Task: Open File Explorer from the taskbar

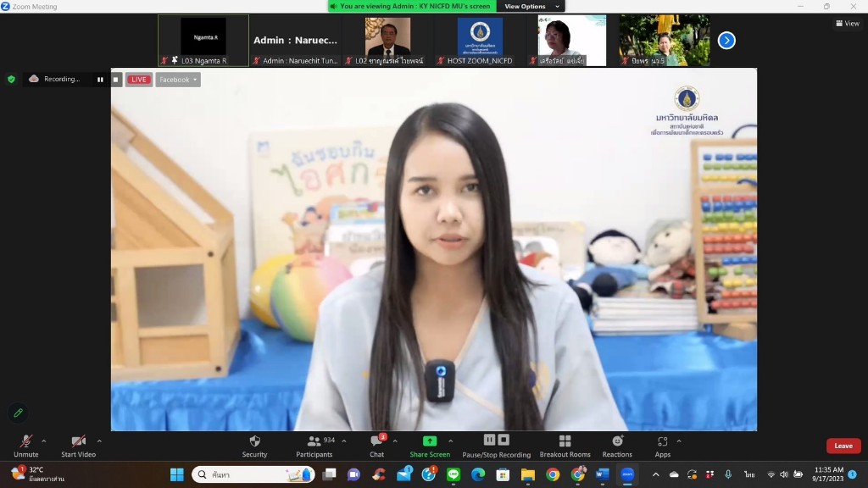Action: pos(527,474)
